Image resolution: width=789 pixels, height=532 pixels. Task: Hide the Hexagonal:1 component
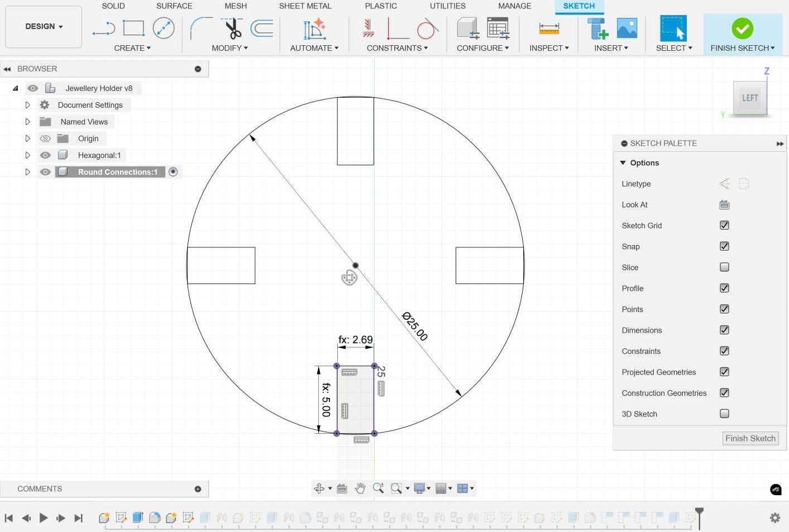point(45,155)
